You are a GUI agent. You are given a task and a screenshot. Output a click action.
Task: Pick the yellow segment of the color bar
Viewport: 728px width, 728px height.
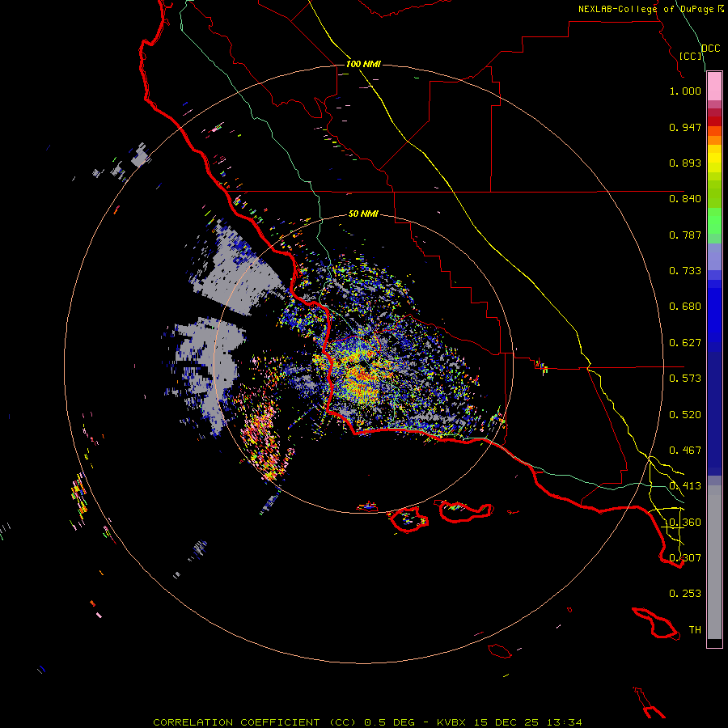tap(714, 159)
